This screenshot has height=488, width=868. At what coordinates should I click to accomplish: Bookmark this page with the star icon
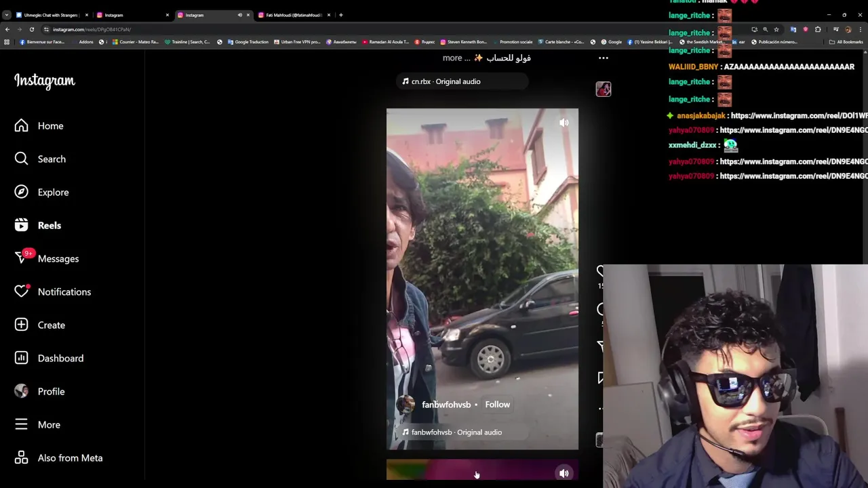click(x=776, y=29)
